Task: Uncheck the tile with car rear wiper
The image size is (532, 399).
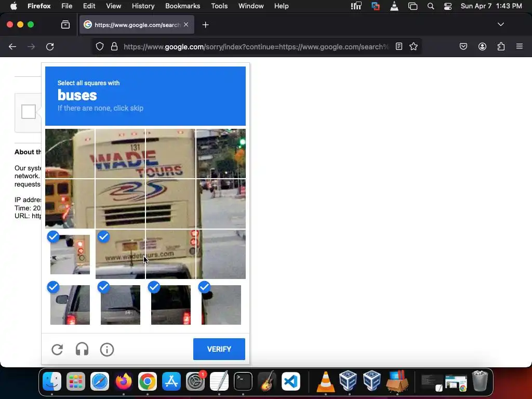Action: coord(120,304)
